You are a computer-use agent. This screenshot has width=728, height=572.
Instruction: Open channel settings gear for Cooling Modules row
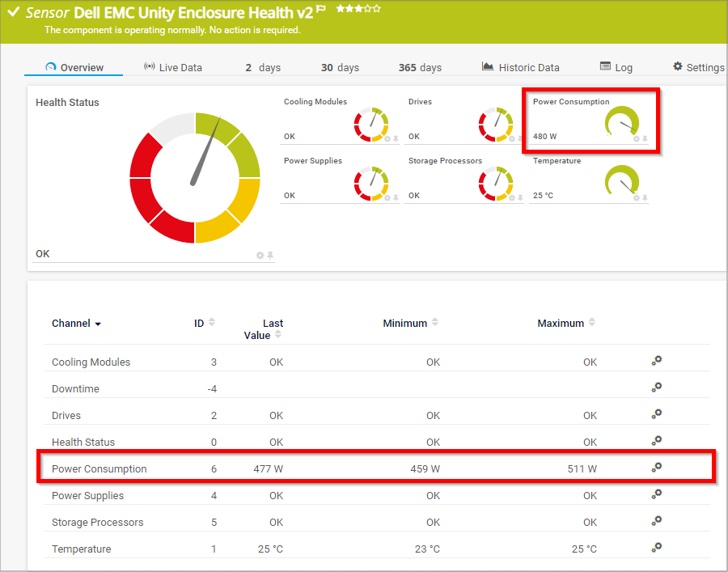[657, 361]
